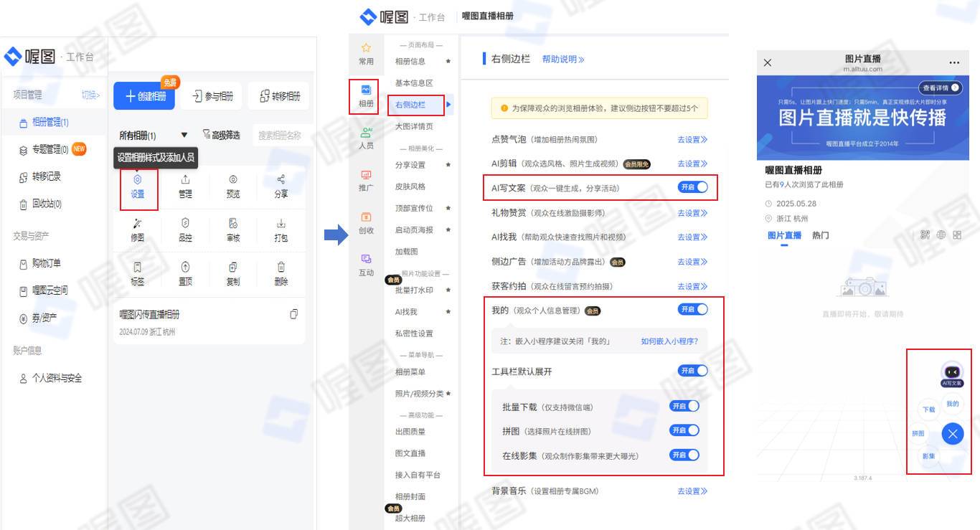Select 相册信息 in settings menu
Screen dimensions: 980x530
(410, 62)
